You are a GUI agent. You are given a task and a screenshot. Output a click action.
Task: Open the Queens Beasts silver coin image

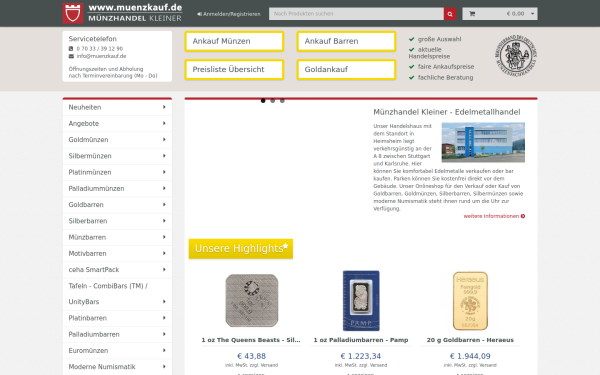click(252, 301)
